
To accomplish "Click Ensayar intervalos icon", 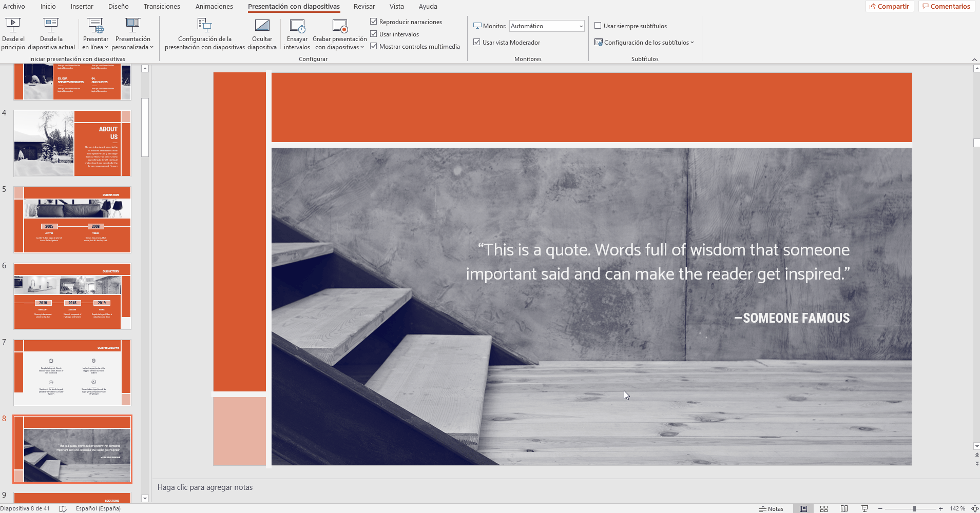I will pos(297,26).
